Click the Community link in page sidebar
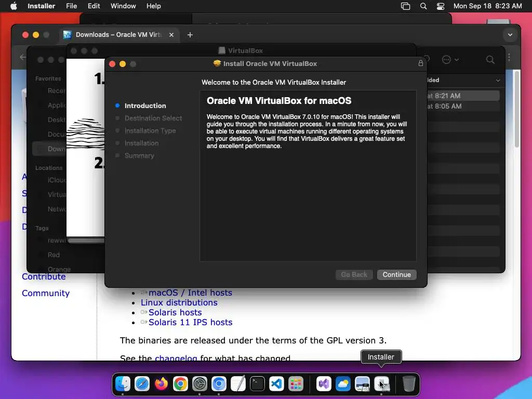The height and width of the screenshot is (399, 532). pos(46,293)
